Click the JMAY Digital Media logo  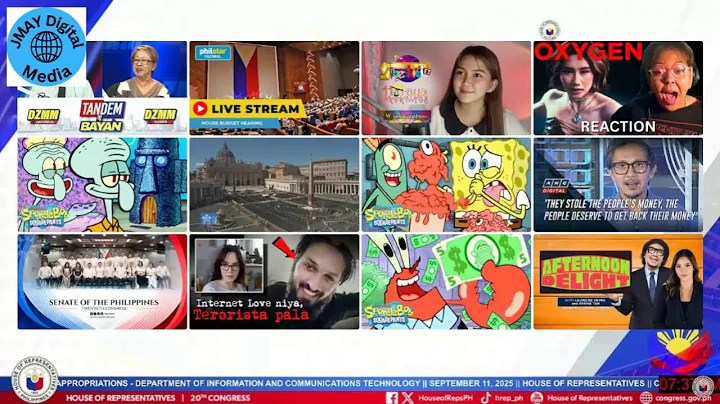tap(46, 47)
